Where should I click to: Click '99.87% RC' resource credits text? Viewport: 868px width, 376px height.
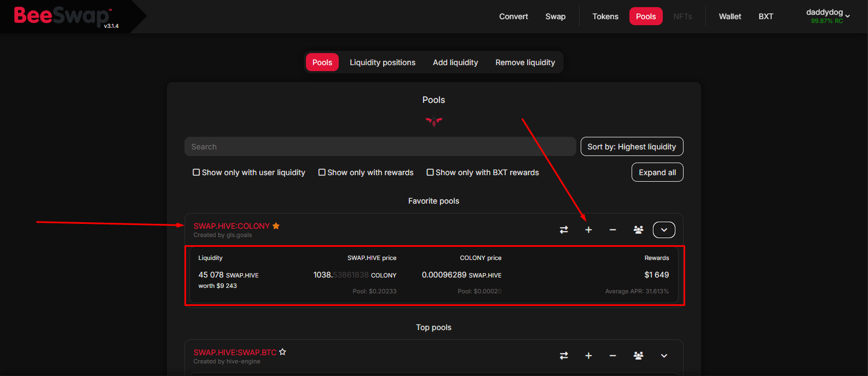click(827, 21)
